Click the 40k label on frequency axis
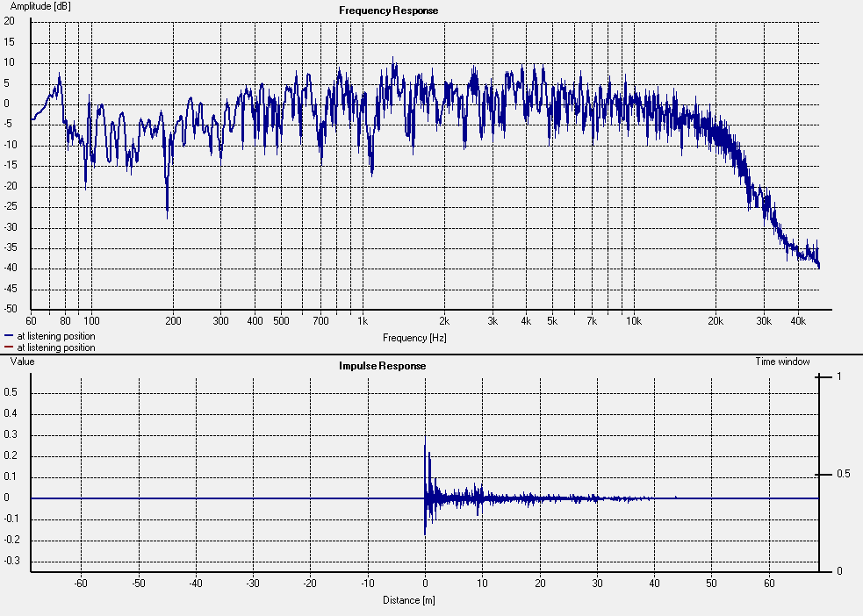The width and height of the screenshot is (863, 616). (x=797, y=321)
